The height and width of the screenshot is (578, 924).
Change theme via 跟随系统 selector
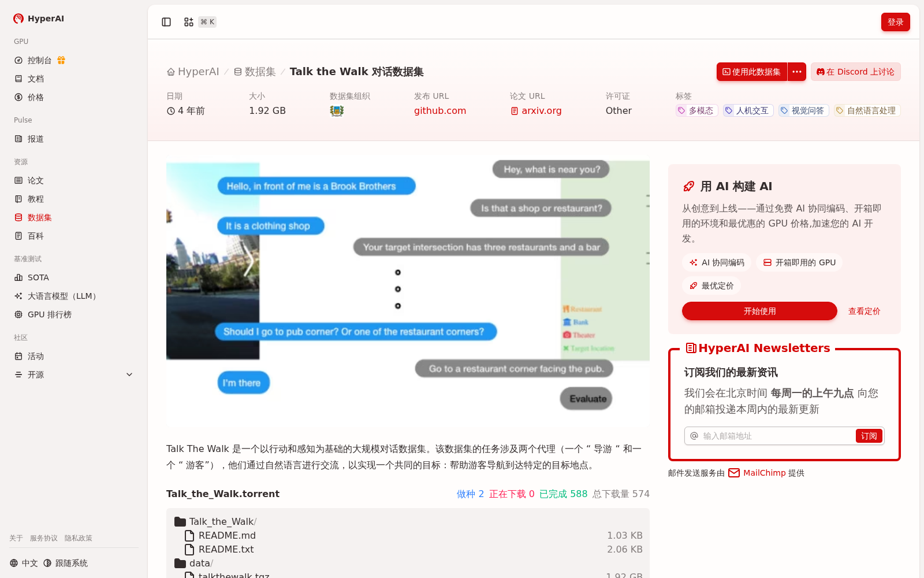coord(65,563)
